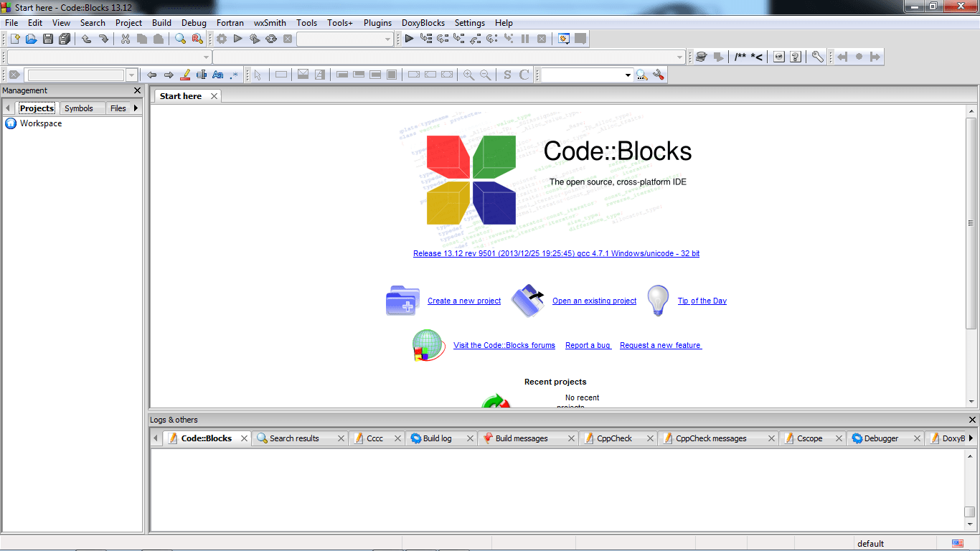Click the Debugging windows icon
980x551 pixels.
565,39
